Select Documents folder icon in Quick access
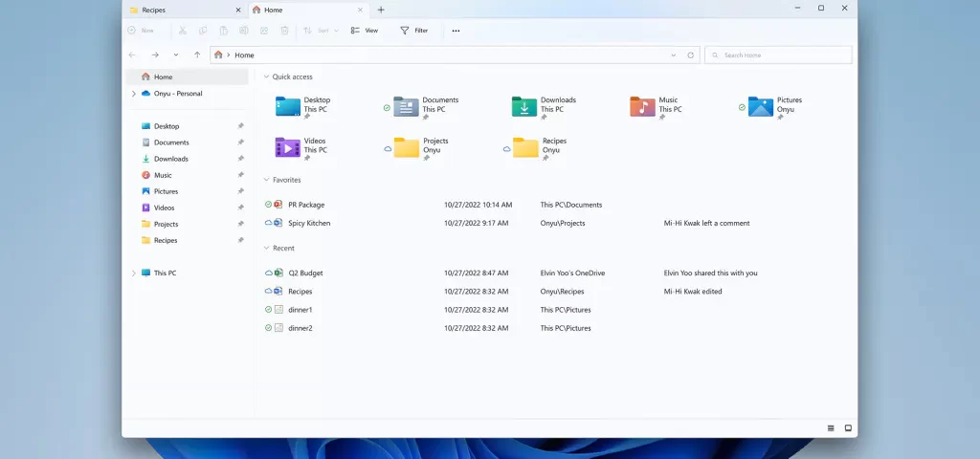 [406, 106]
